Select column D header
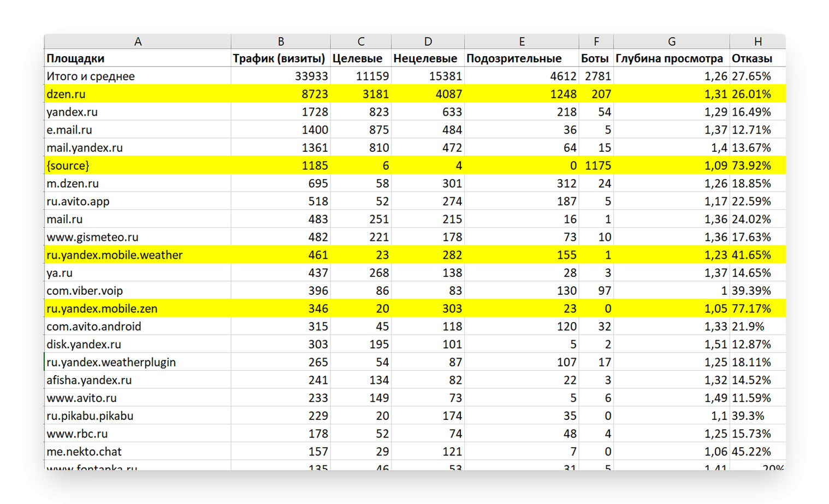This screenshot has width=829, height=504. 428,41
